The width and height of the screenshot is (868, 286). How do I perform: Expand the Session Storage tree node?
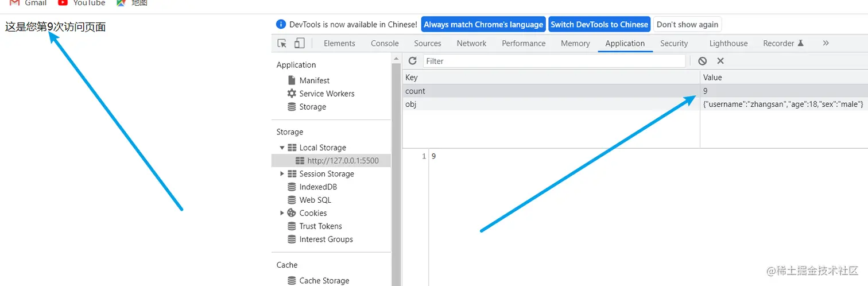tap(282, 174)
